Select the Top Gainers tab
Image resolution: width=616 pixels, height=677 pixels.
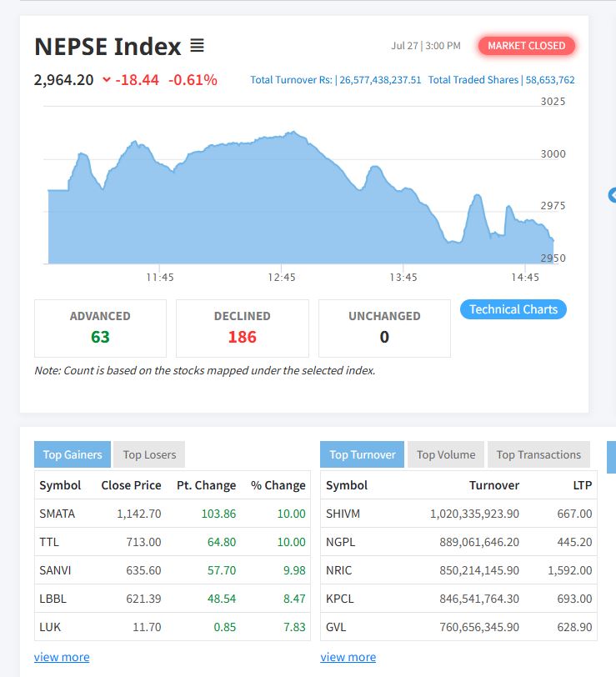[73, 454]
